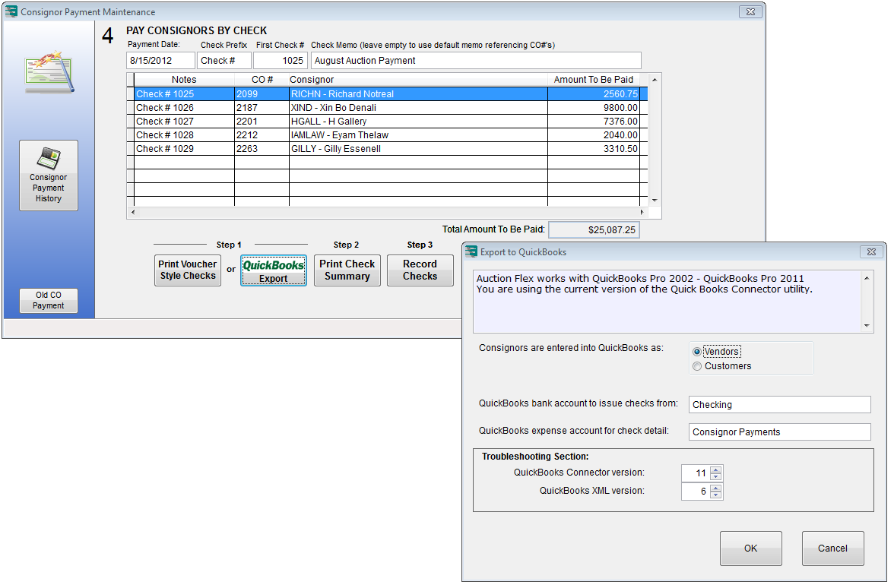Click the QuickBooks Export button
This screenshot has height=588, width=894.
pyautogui.click(x=274, y=270)
